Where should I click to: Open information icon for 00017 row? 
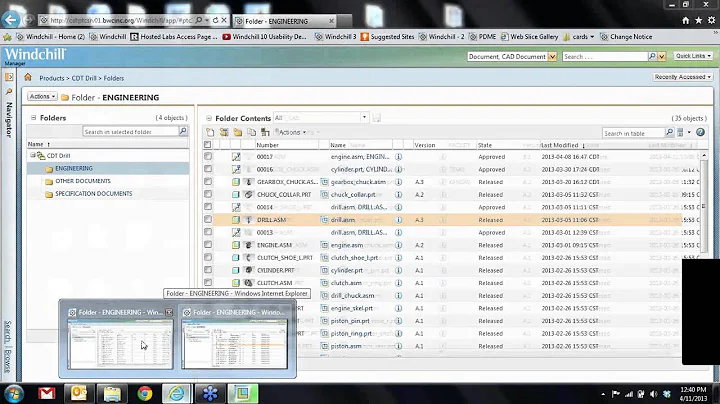399,157
